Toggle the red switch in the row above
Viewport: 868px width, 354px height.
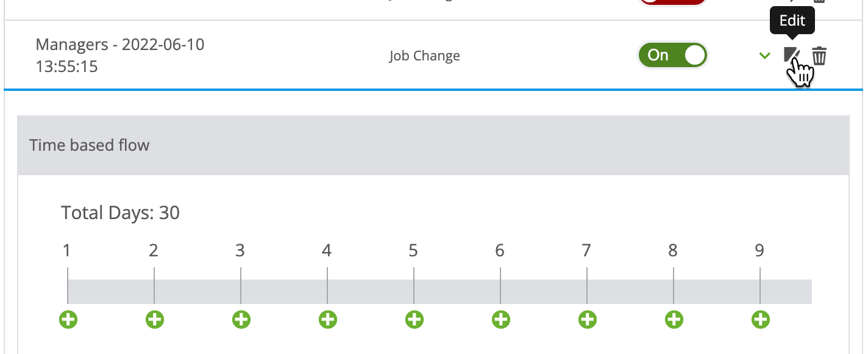tap(672, 2)
